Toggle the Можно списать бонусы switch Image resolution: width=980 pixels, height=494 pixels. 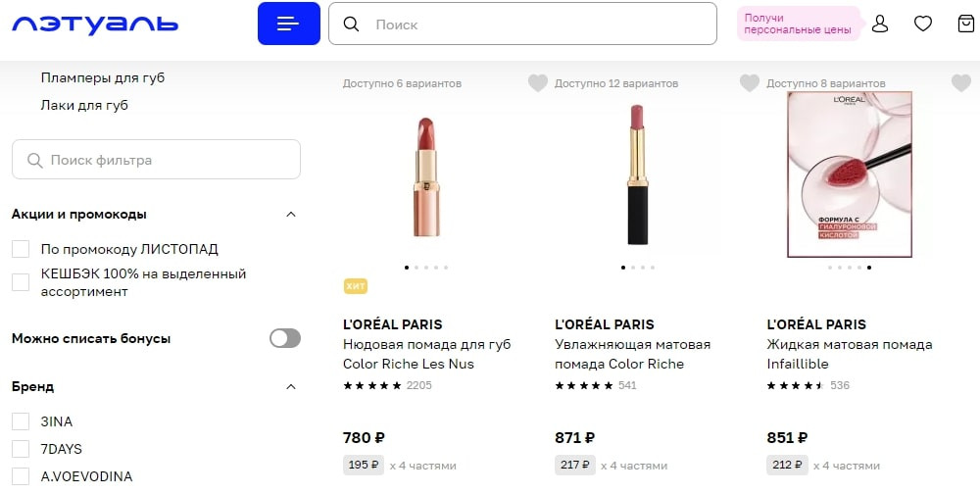tap(284, 338)
